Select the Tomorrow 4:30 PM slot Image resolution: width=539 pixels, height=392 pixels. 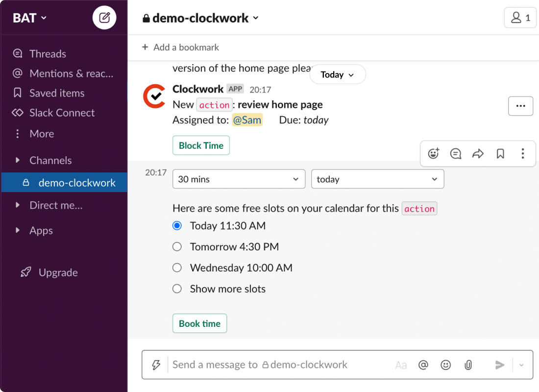tap(177, 246)
